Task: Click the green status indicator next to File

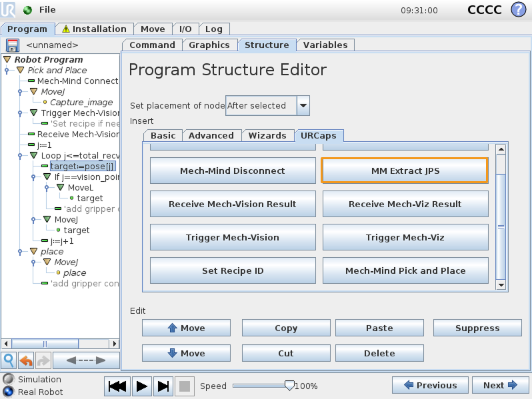Action: (27, 10)
